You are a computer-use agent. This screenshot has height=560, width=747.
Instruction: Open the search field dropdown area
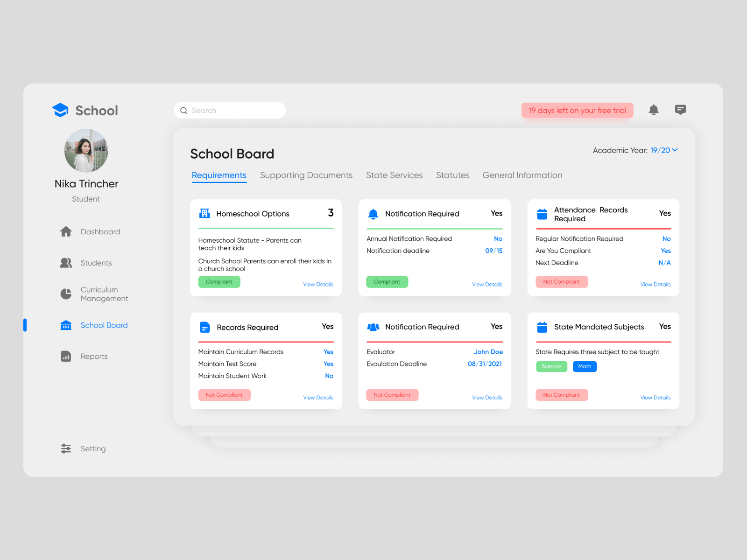point(229,110)
